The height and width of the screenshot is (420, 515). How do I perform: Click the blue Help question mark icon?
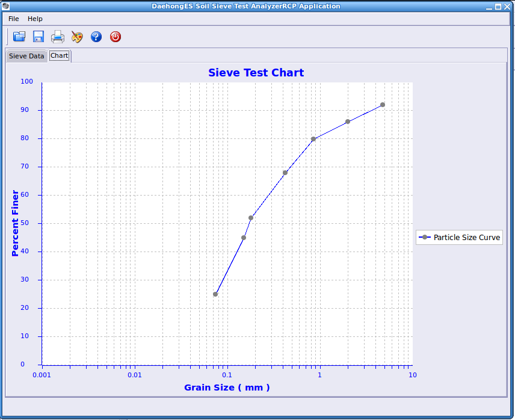pyautogui.click(x=96, y=36)
